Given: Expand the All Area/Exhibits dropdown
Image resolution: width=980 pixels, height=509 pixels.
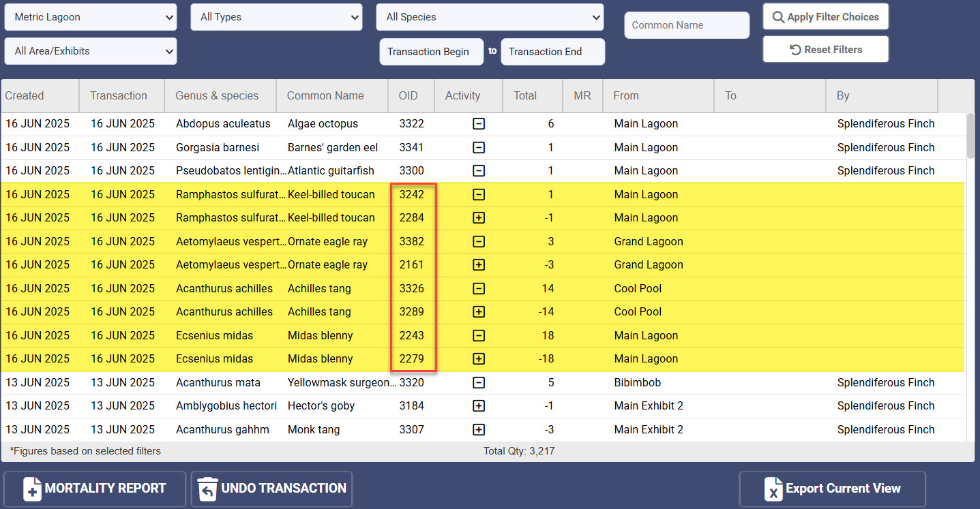Looking at the screenshot, I should coord(90,51).
